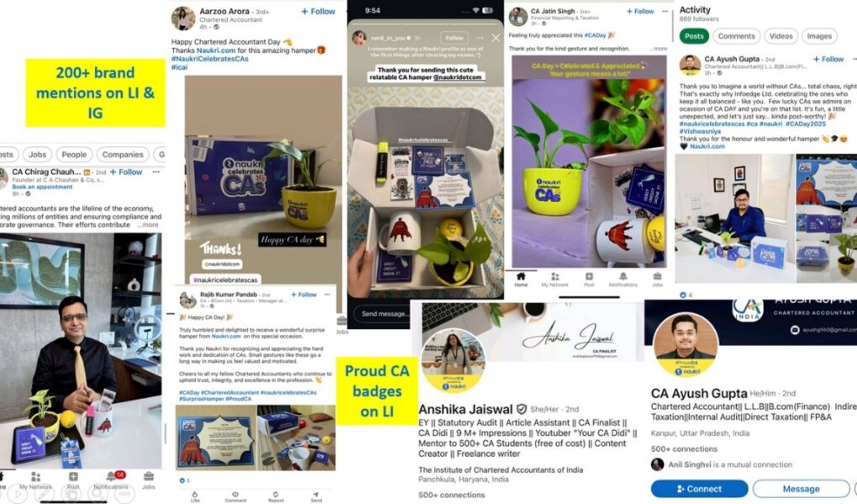
Task: Open Home icon under Jatin Singh's post
Action: click(x=521, y=279)
